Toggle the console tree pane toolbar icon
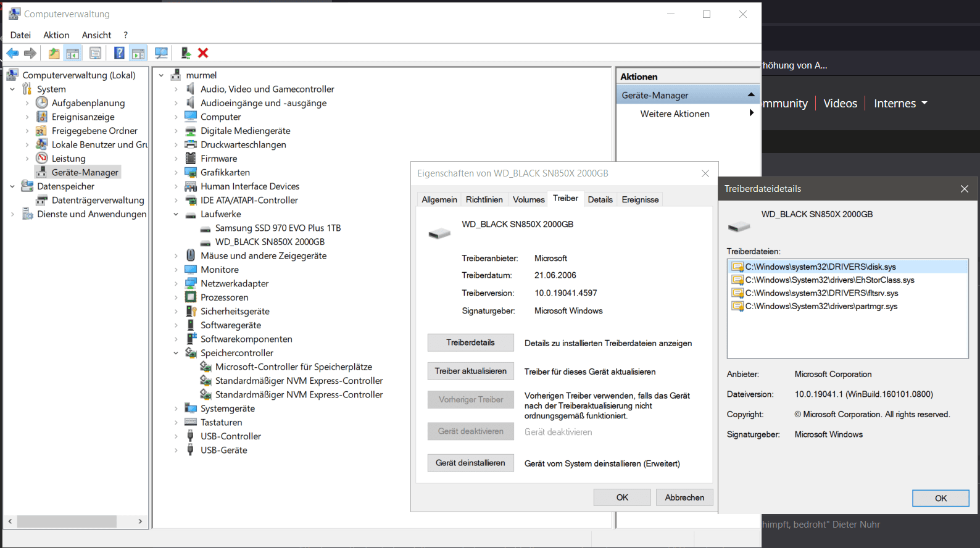Screen dimensions: 980x548 pos(73,53)
